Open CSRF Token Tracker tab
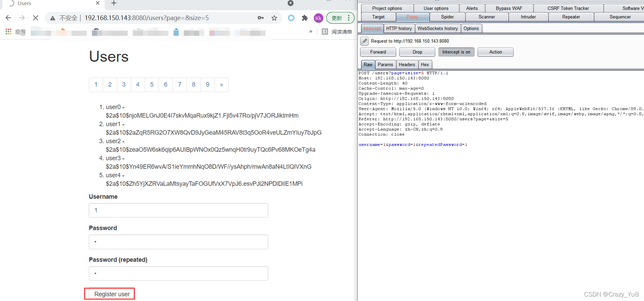The width and height of the screenshot is (644, 301). click(x=568, y=8)
